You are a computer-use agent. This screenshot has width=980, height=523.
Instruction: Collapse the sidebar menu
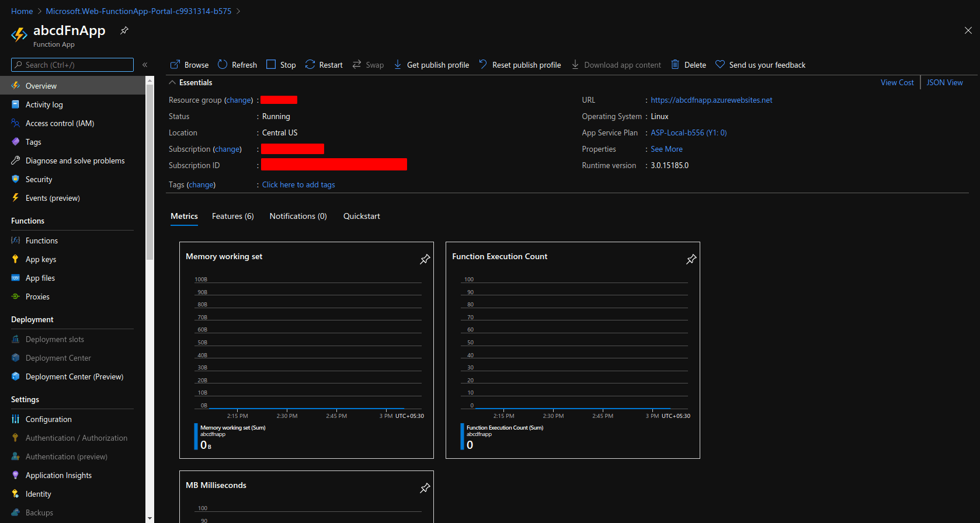tap(145, 65)
